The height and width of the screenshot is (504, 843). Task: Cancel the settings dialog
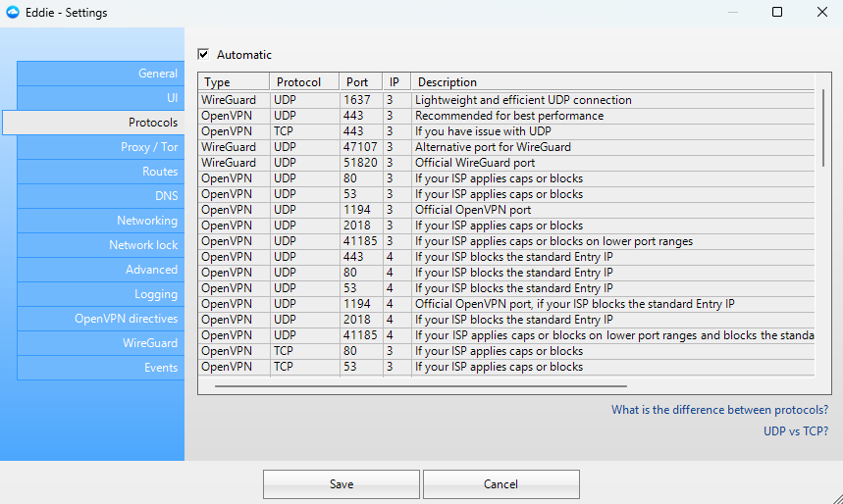[x=501, y=484]
